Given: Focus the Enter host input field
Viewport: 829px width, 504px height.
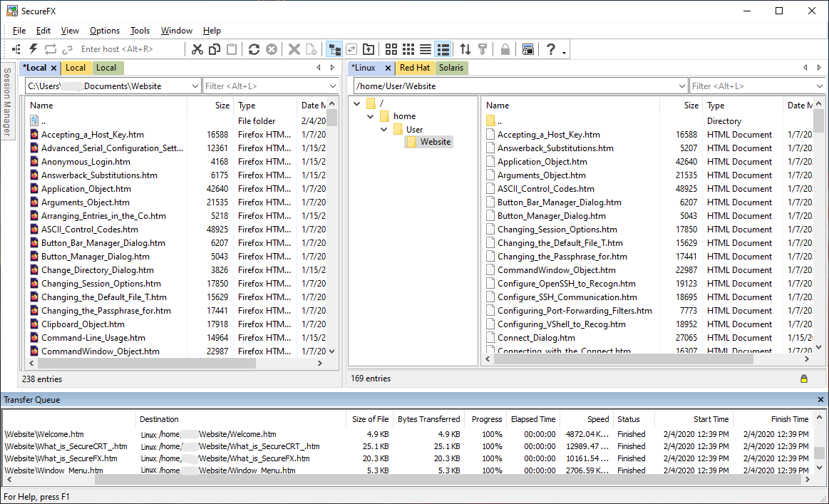Looking at the screenshot, I should [131, 49].
